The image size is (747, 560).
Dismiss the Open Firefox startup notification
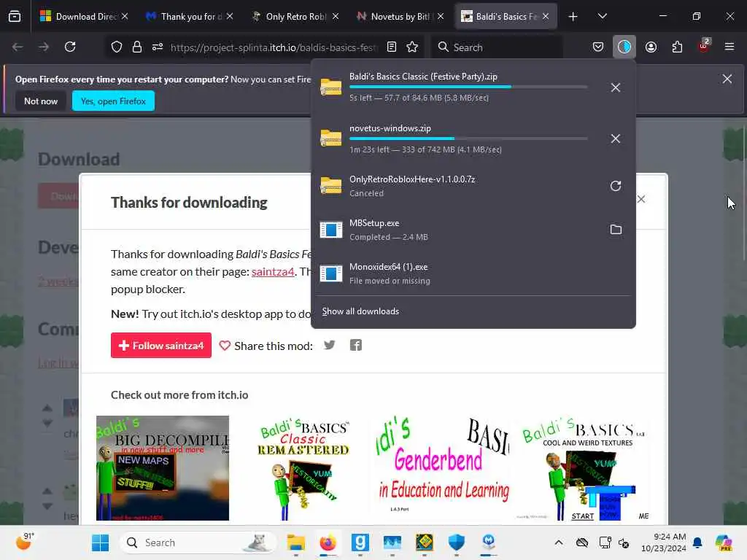(x=727, y=79)
